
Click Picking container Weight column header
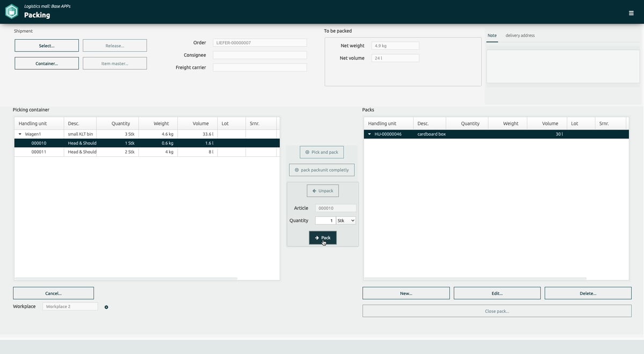(158, 124)
